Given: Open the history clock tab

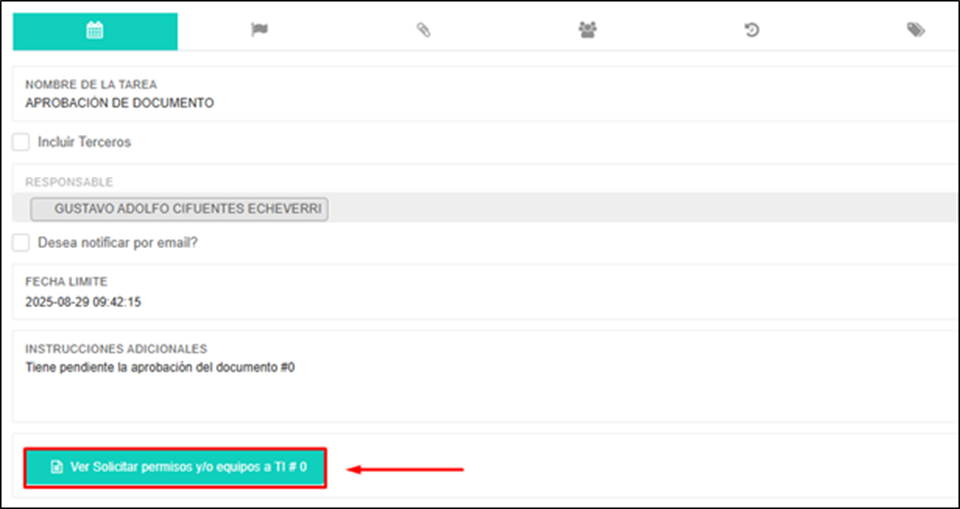Looking at the screenshot, I should pyautogui.click(x=751, y=31).
